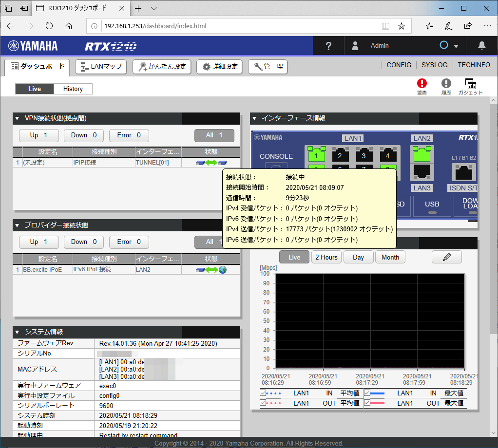This screenshot has height=448, width=498.
Task: Open browser settings ellipsis menu
Action: 487,26
